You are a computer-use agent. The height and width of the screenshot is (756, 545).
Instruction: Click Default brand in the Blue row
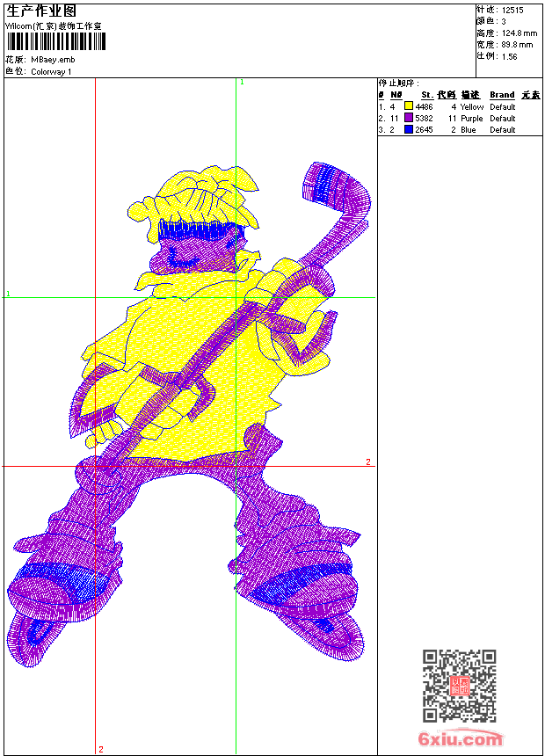503,130
